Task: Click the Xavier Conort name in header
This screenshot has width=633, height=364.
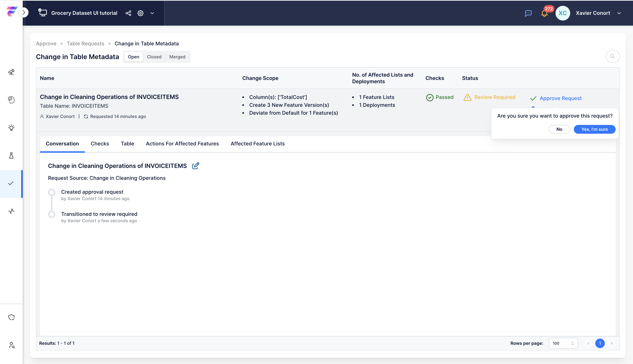Action: (593, 13)
